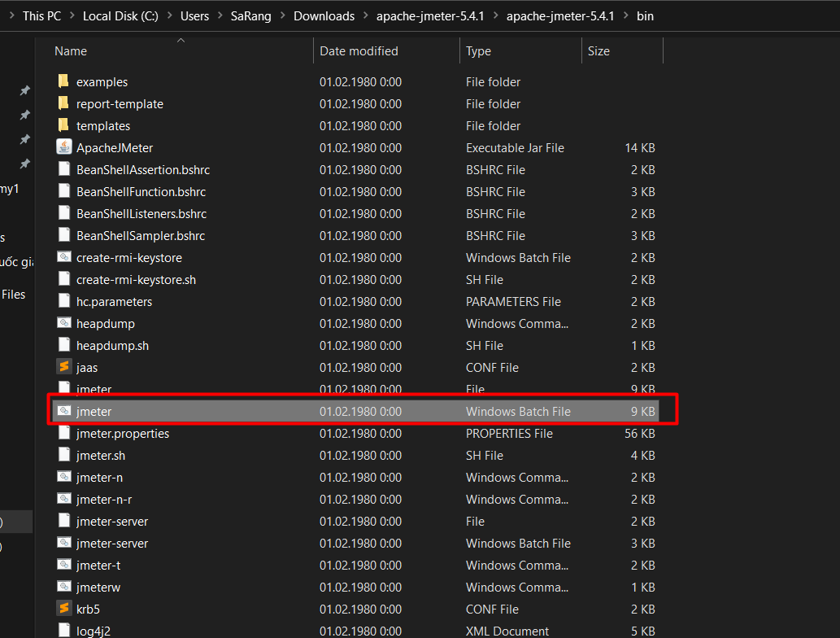Select the jmeter.properties file name
The width and height of the screenshot is (840, 638).
coord(123,434)
